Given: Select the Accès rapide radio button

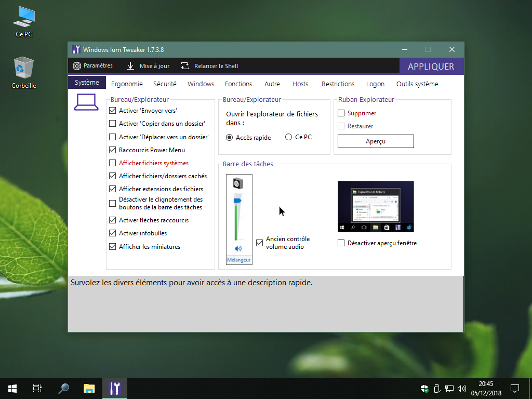Looking at the screenshot, I should tap(229, 137).
